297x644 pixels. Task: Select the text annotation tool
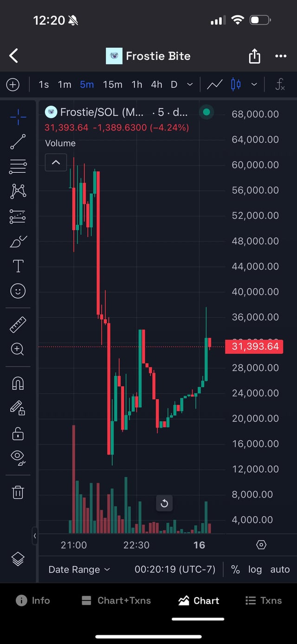[x=18, y=266]
